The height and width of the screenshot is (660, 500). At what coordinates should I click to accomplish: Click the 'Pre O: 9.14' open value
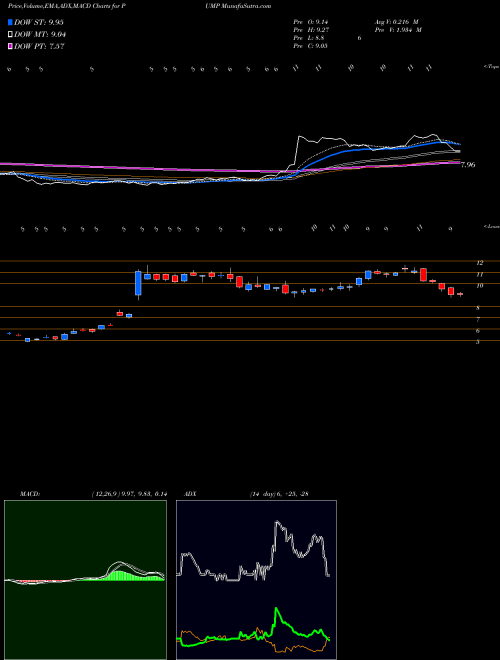pyautogui.click(x=311, y=22)
